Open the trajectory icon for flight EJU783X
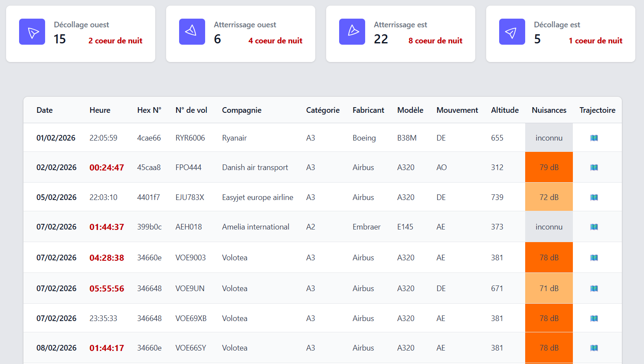This screenshot has height=364, width=644. [594, 197]
